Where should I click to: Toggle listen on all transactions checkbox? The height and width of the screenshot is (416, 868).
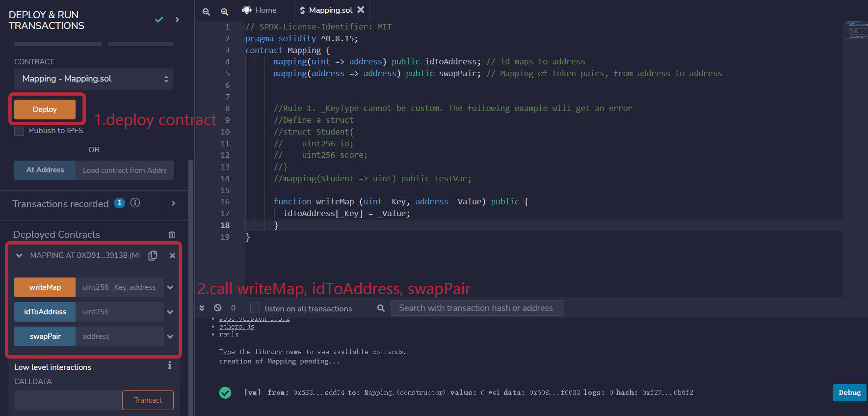point(255,308)
